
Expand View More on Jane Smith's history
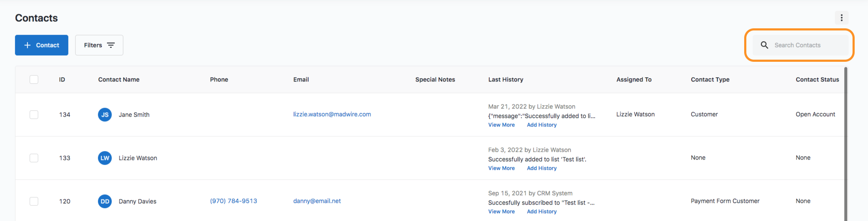click(501, 125)
